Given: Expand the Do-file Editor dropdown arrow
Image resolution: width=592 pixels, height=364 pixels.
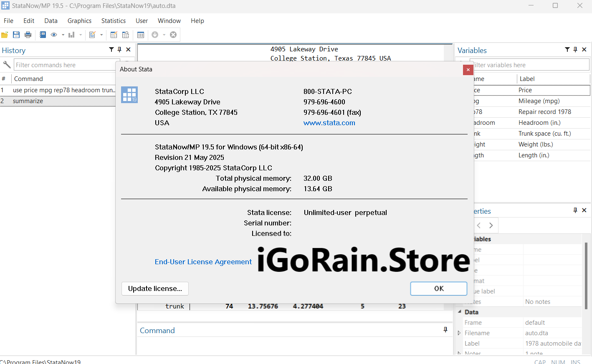Looking at the screenshot, I should tap(101, 35).
